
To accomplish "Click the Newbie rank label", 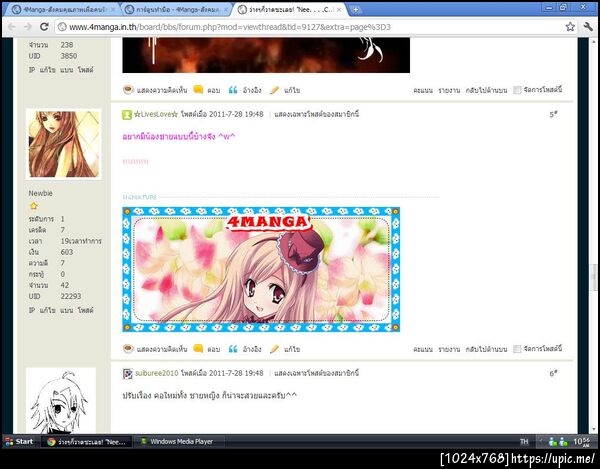I will point(41,193).
